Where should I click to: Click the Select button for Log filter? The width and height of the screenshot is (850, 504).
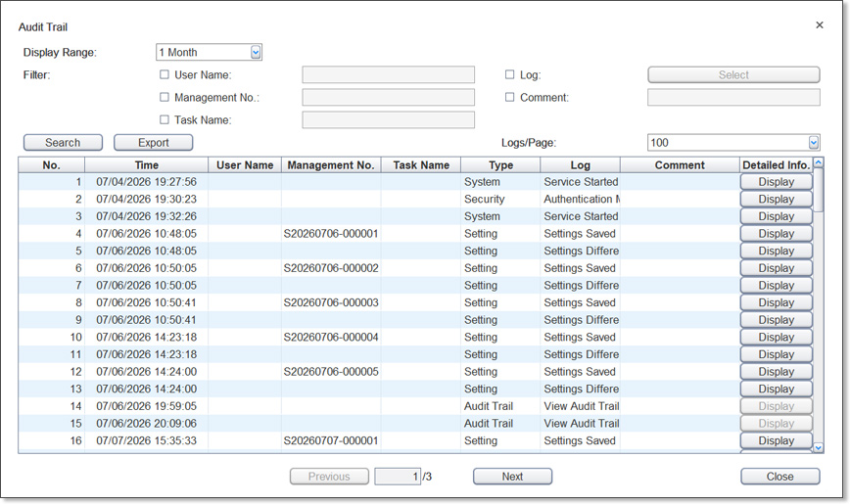[733, 74]
